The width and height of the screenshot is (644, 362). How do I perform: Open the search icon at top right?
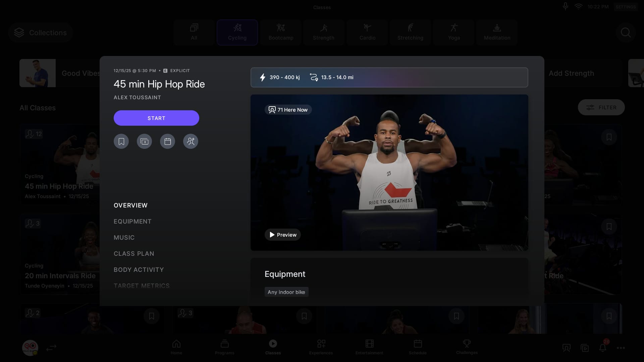click(x=626, y=33)
